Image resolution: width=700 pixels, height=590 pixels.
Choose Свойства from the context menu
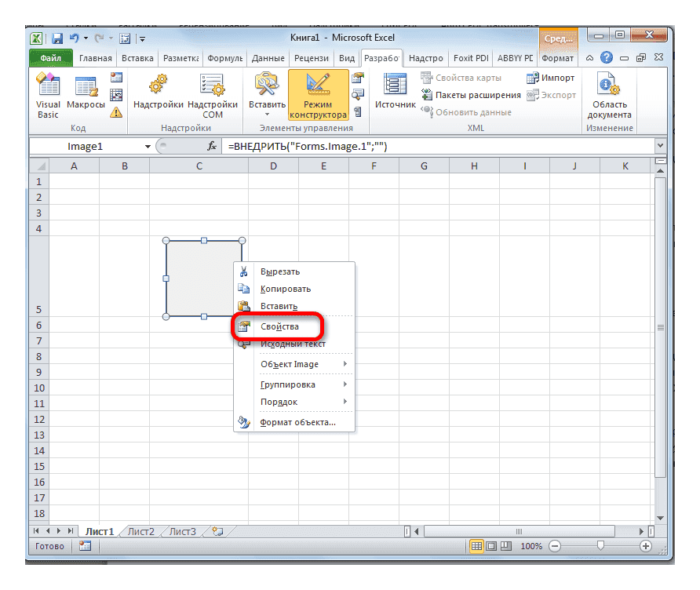[279, 326]
